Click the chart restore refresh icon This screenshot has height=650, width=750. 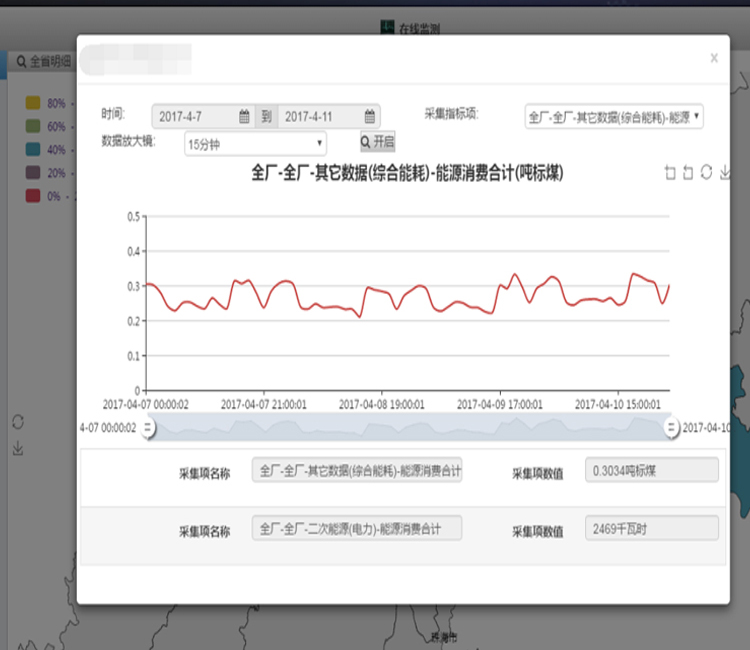pos(706,172)
